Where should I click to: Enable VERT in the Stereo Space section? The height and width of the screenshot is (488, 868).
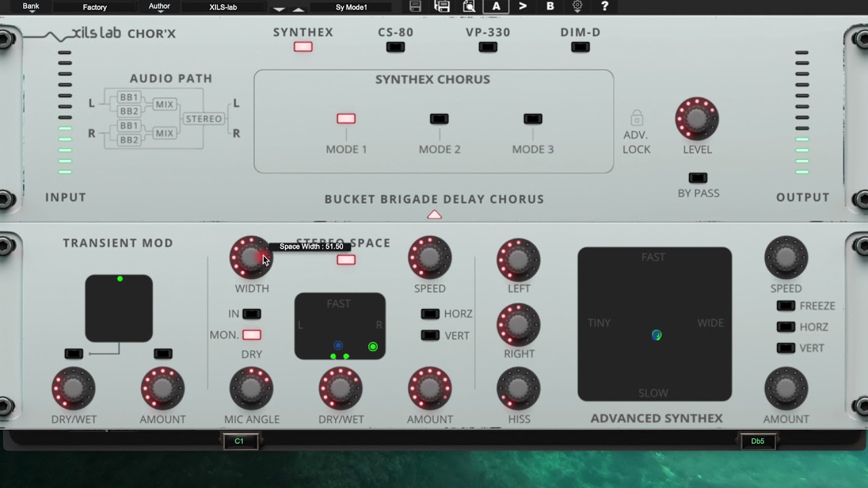[430, 335]
